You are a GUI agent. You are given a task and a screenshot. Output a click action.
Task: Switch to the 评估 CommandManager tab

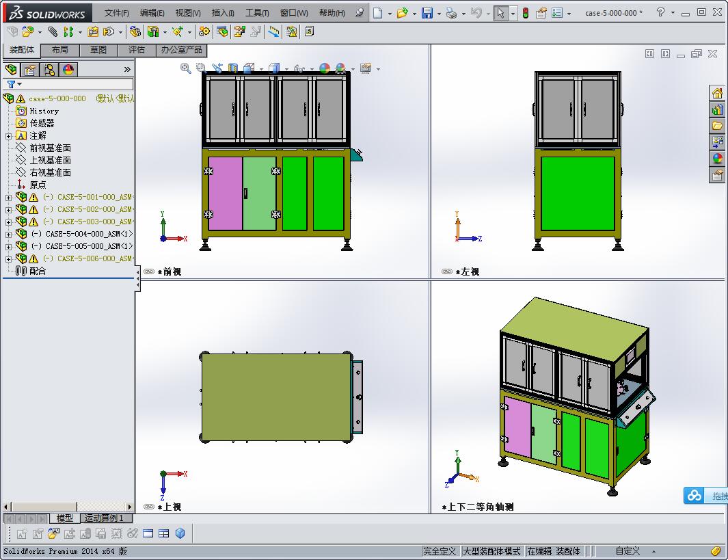pyautogui.click(x=136, y=49)
